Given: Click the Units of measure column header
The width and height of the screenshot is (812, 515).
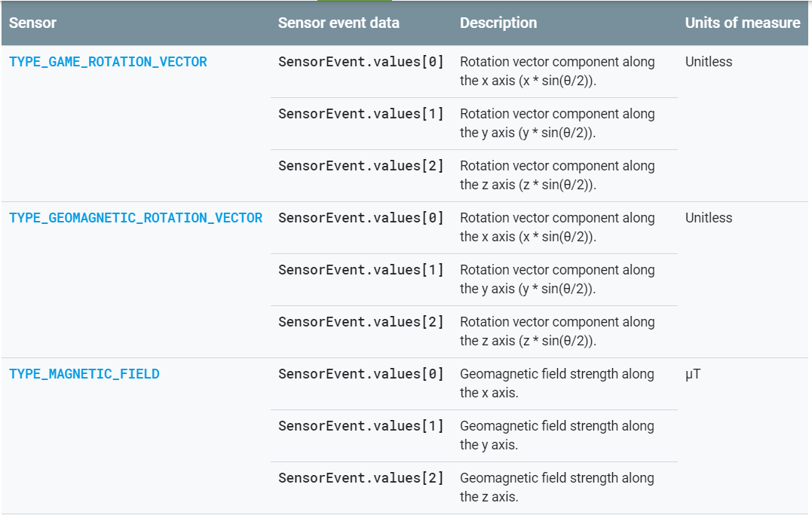Looking at the screenshot, I should pyautogui.click(x=742, y=23).
